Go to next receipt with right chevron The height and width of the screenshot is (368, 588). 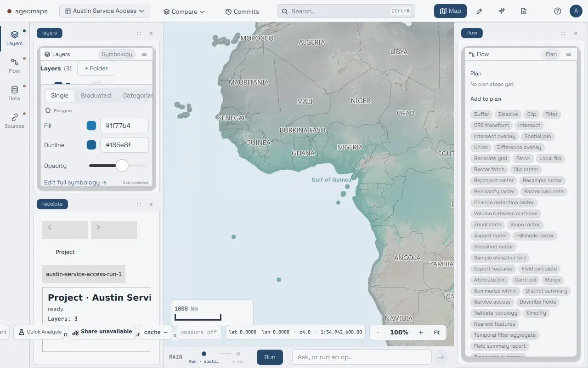114,230
